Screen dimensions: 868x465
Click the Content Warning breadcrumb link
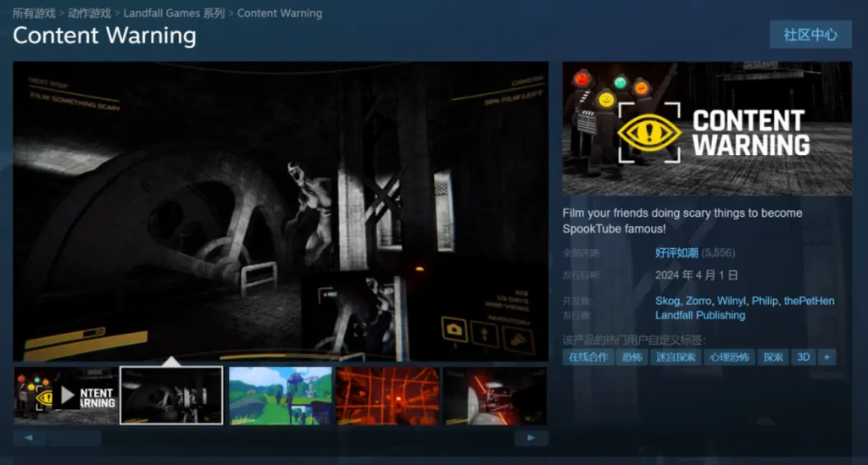pos(280,14)
